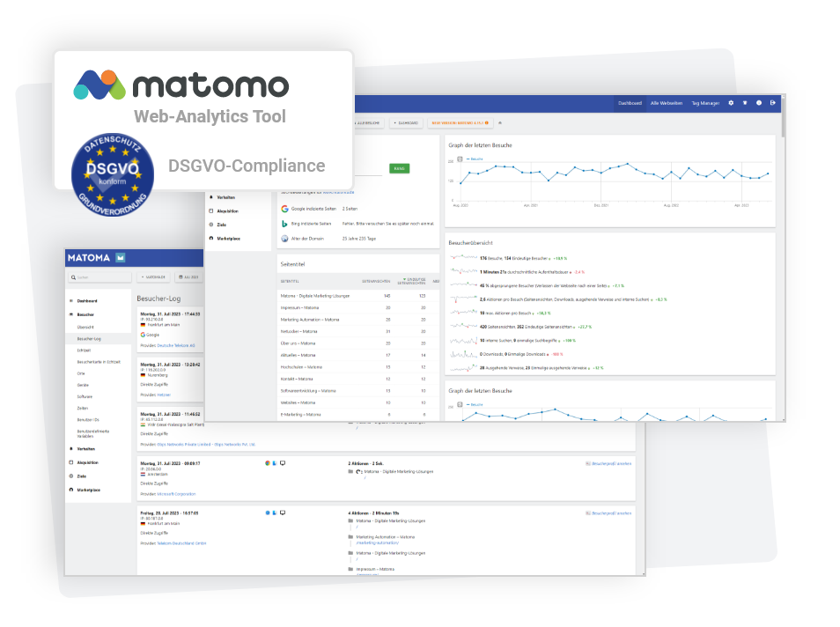The width and height of the screenshot is (840, 627).
Task: Click the Bing logo beside Bing indizierte Seiten
Action: [284, 224]
